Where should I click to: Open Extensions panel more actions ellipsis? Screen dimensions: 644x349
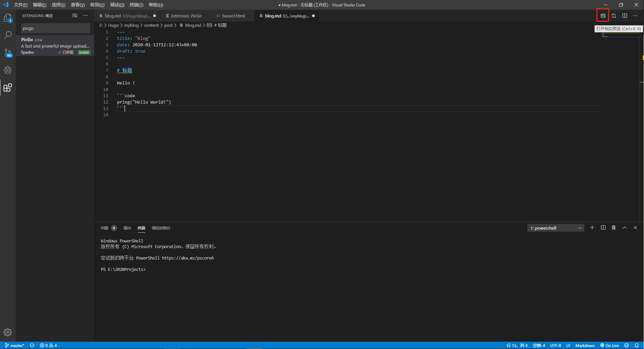[85, 16]
